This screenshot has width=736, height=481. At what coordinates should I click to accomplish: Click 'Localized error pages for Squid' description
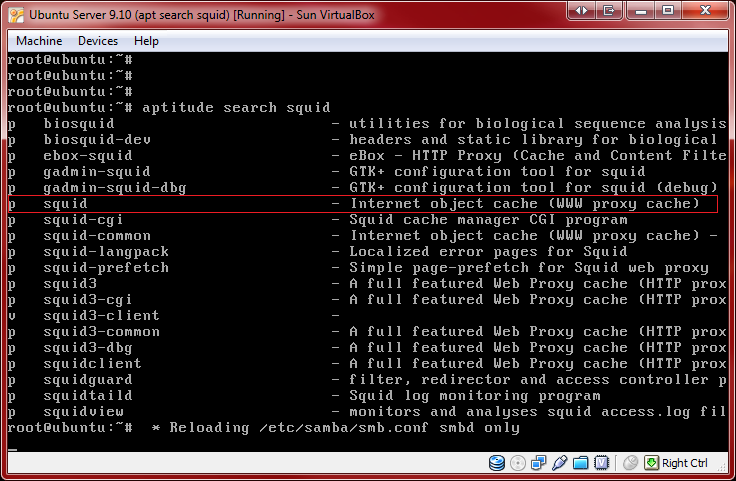coord(488,252)
